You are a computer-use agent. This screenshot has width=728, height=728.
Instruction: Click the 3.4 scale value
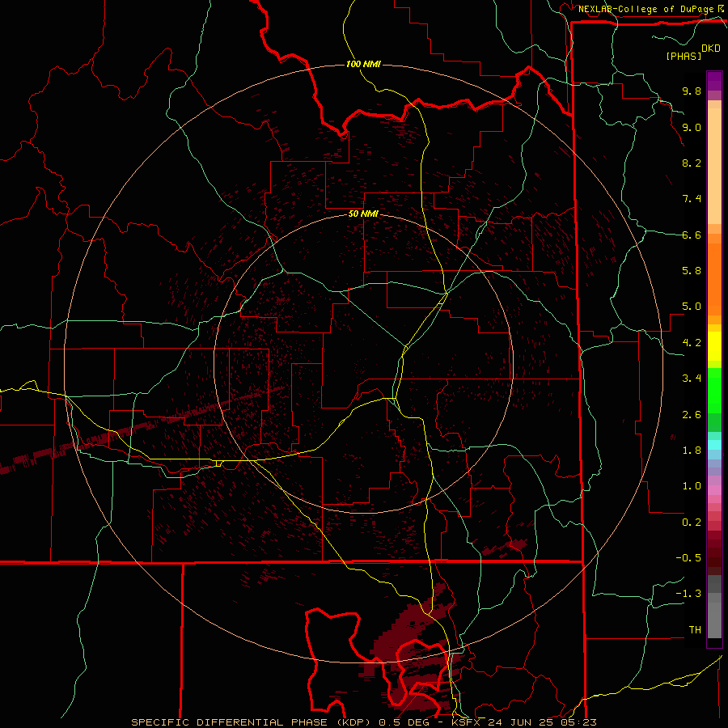pos(692,379)
